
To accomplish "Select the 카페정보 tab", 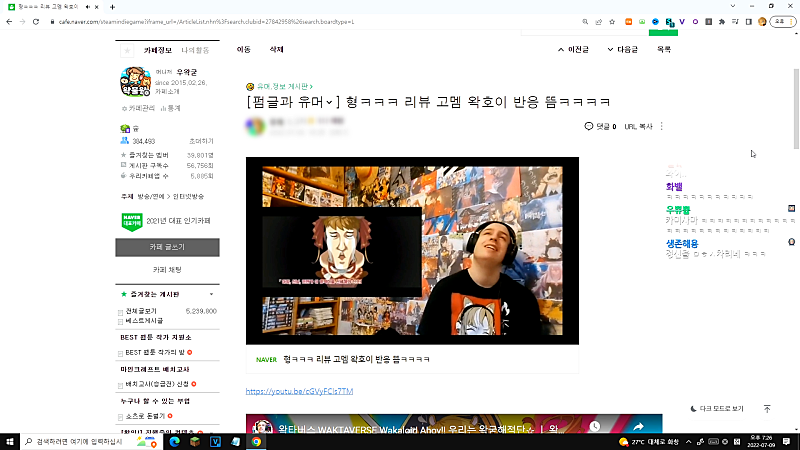I will [157, 50].
